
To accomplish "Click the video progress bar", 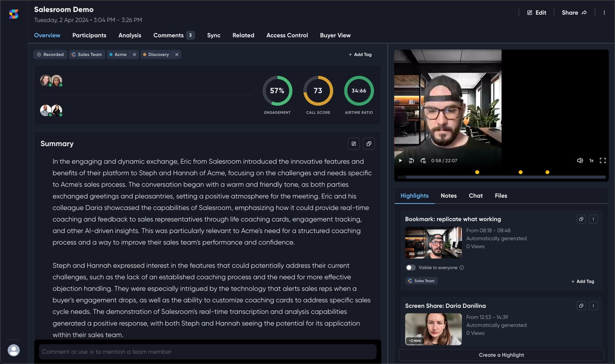I will coord(502,177).
